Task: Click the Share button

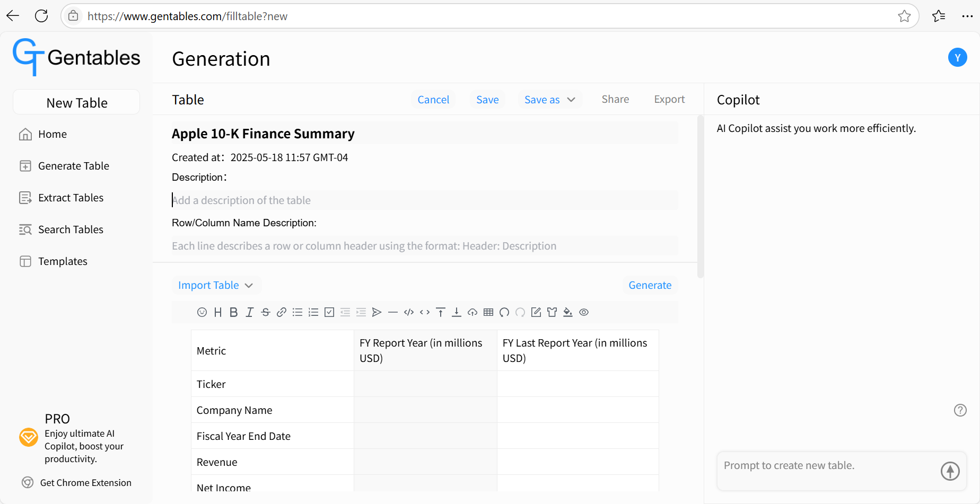Action: (615, 100)
